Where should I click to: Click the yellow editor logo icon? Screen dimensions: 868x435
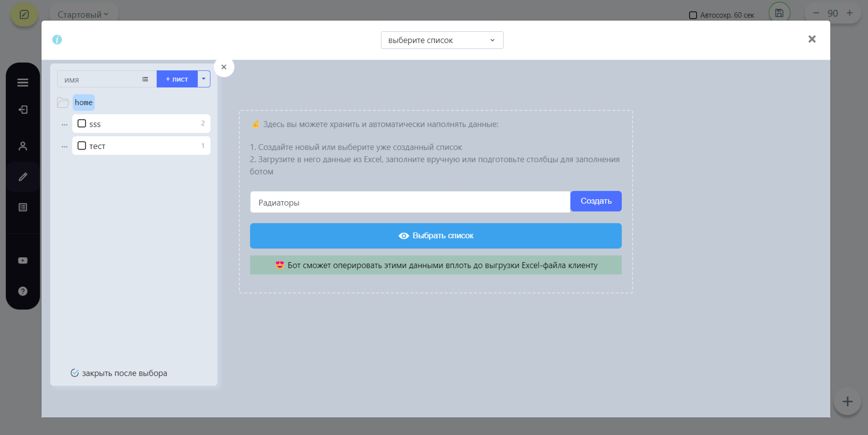coord(24,15)
